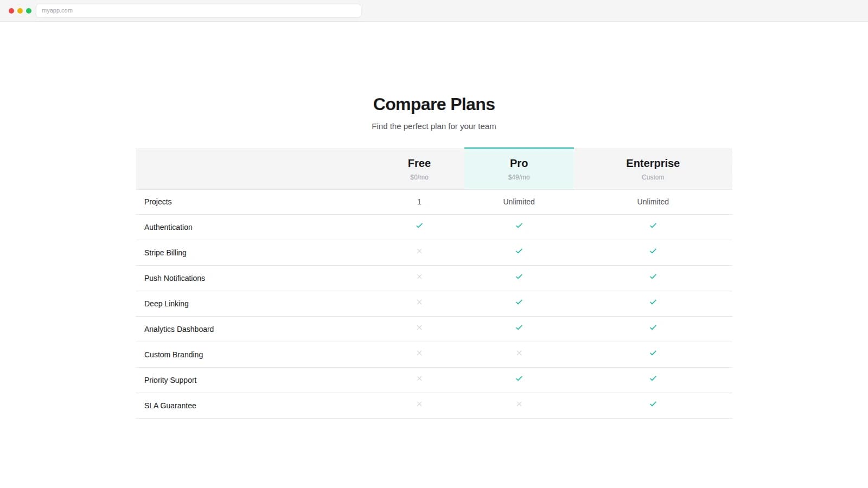Click the SLA Guarantee feature label
The image size is (868, 488).
[170, 406]
